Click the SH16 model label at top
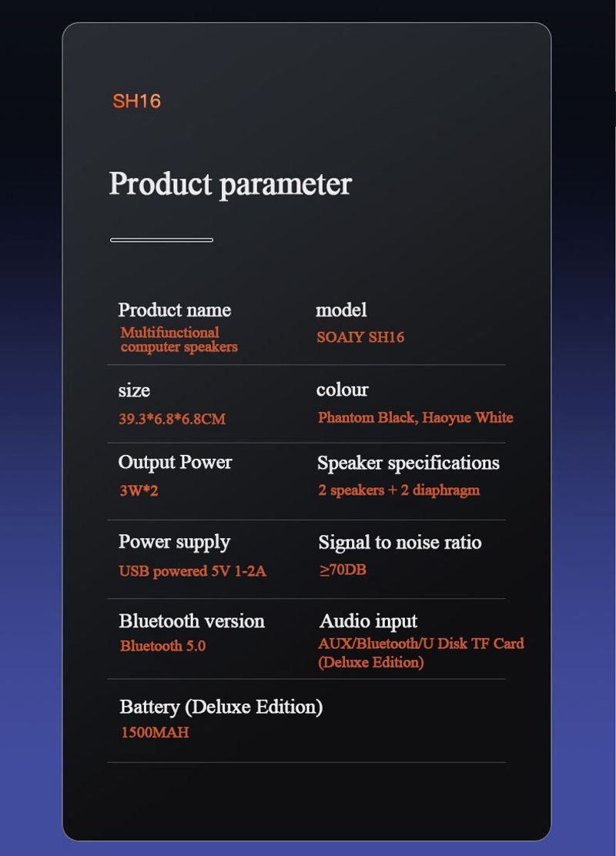Image resolution: width=616 pixels, height=856 pixels. tap(136, 101)
